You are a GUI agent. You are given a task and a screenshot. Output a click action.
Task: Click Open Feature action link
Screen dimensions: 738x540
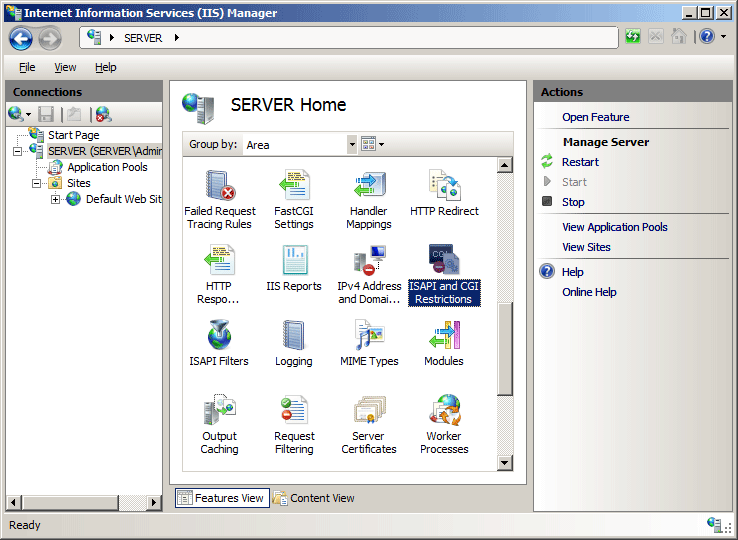595,117
